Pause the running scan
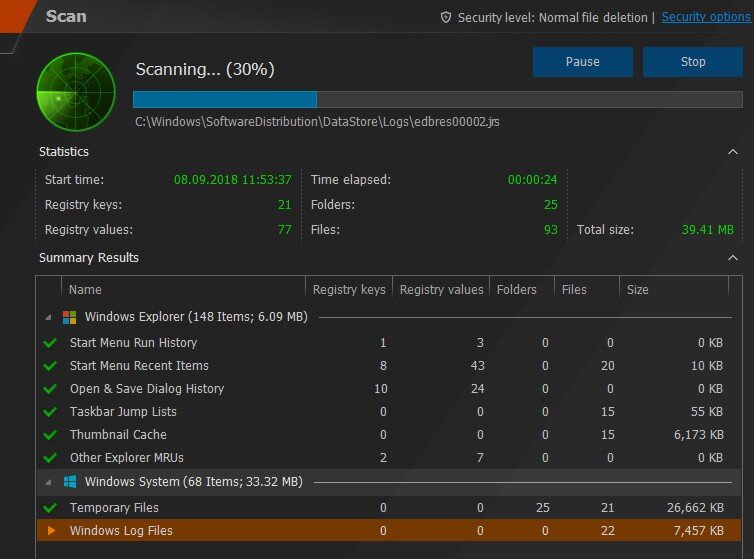Image resolution: width=754 pixels, height=559 pixels. (x=582, y=62)
